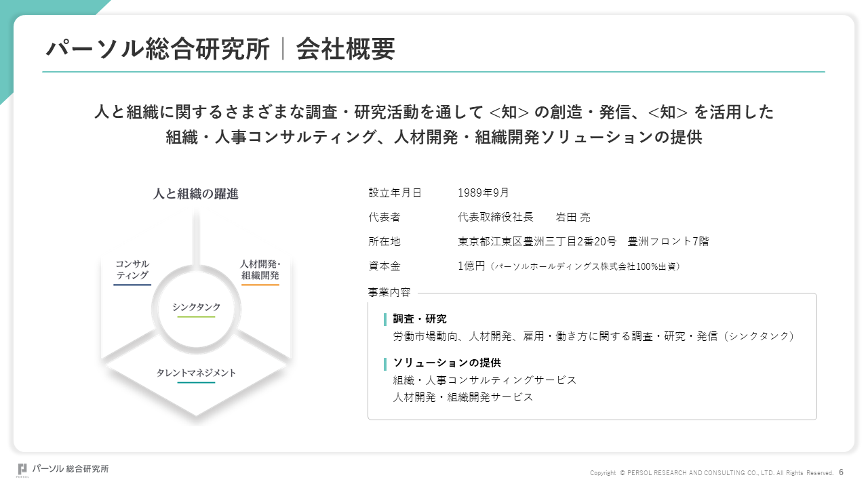The height and width of the screenshot is (488, 868).
Task: Select the 1億円 capital value
Action: tap(471, 266)
